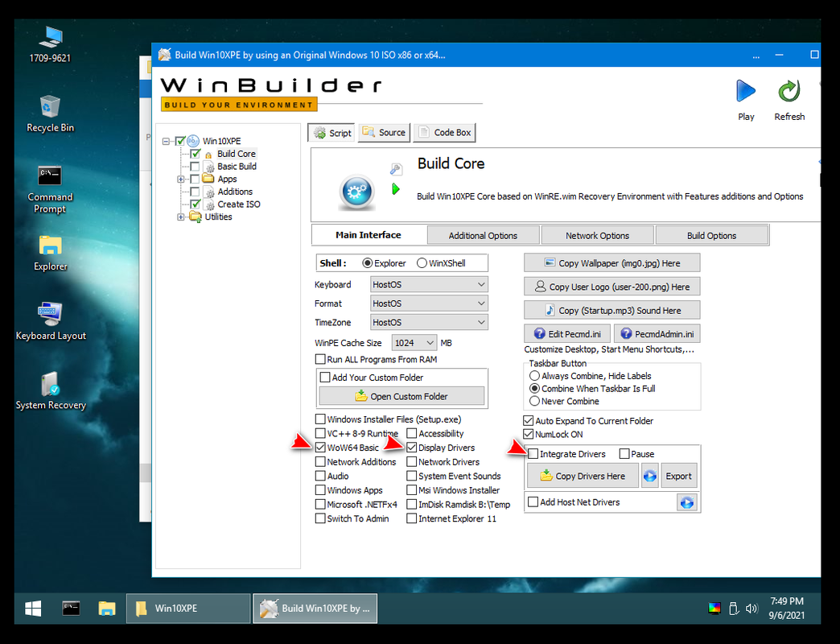Check the Integrate Drivers checkbox
Screen dimensions: 840x644
533,454
